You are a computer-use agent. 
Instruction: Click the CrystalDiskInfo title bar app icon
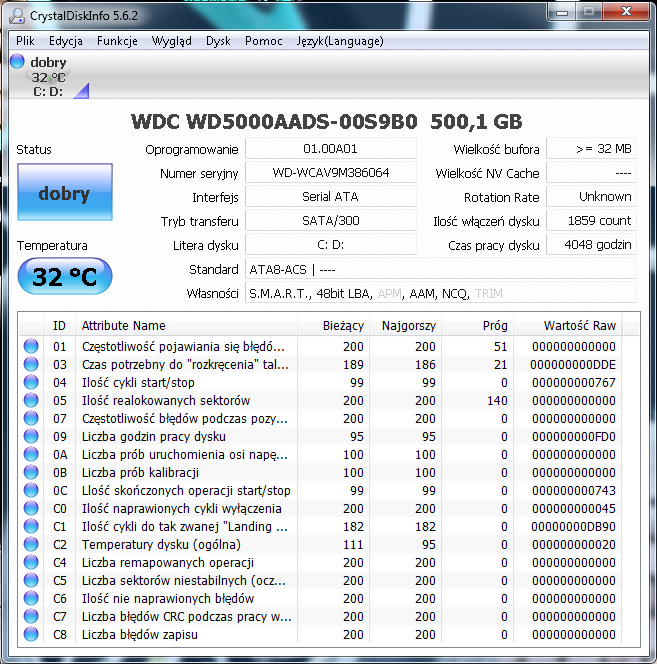pyautogui.click(x=17, y=16)
